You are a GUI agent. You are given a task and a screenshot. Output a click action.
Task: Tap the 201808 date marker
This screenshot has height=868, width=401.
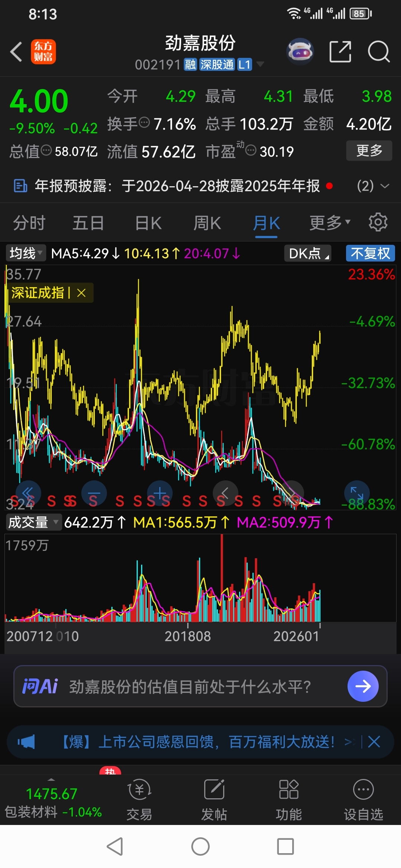(188, 636)
